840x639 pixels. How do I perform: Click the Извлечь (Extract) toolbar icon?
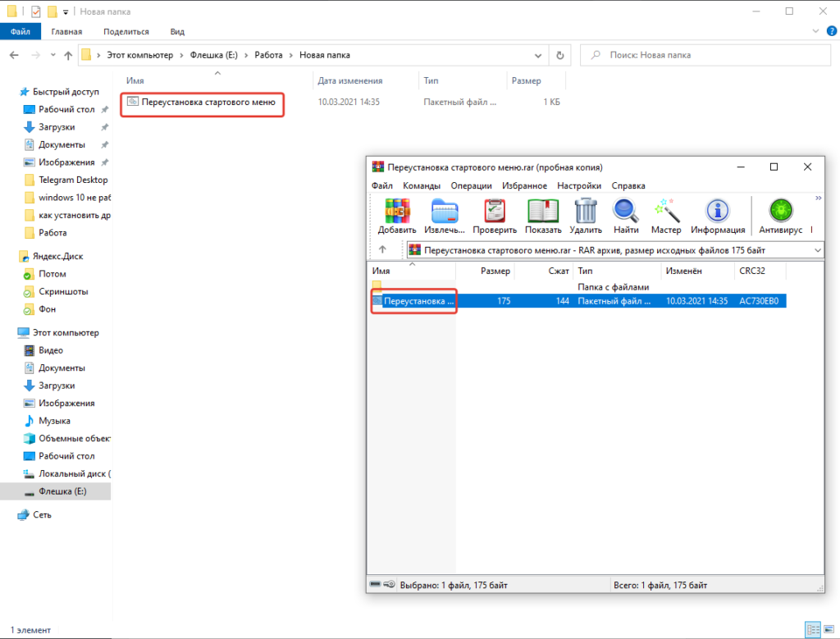[x=445, y=215]
